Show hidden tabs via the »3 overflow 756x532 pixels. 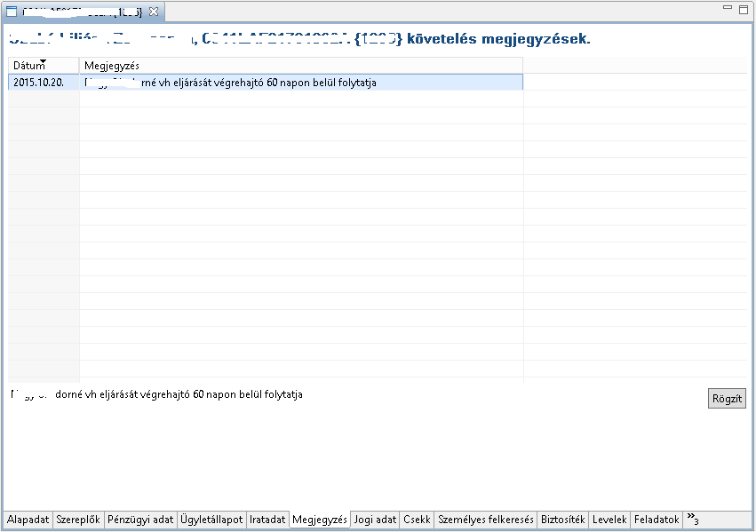click(x=693, y=520)
